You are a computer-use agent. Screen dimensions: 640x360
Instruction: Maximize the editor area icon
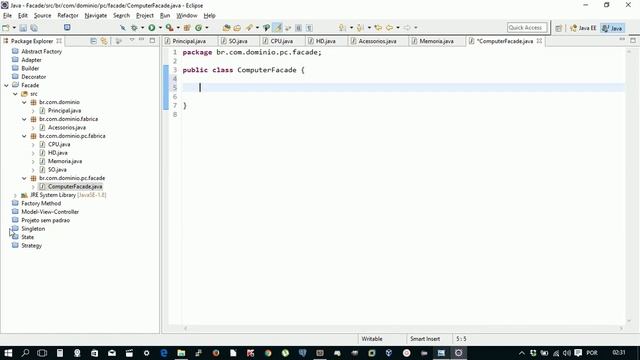point(633,40)
